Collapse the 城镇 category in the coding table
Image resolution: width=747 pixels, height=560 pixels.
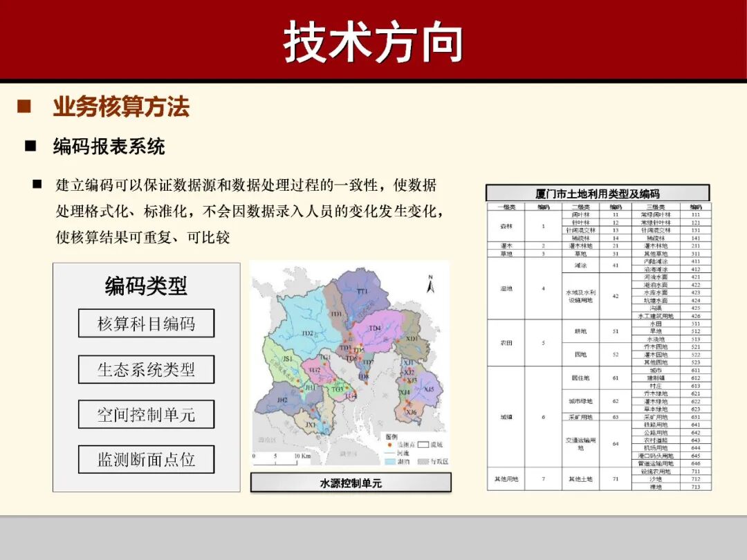(x=506, y=417)
